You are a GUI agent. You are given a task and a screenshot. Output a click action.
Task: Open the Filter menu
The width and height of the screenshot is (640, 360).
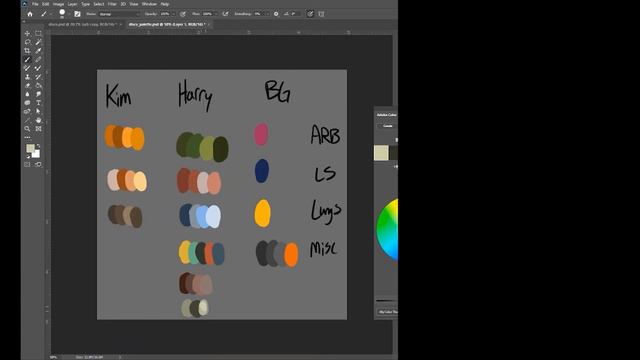(x=112, y=4)
